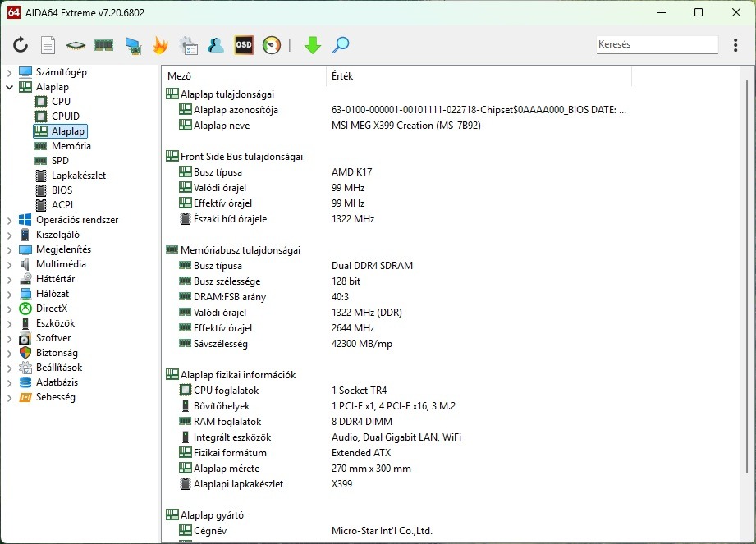Open the network computer toolbar icon
The height and width of the screenshot is (544, 756).
(133, 45)
